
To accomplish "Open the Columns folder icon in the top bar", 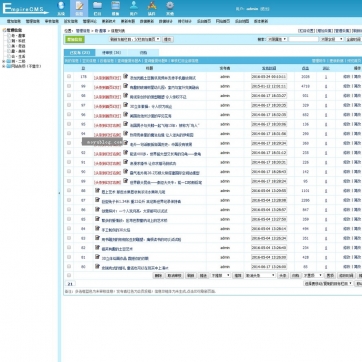I will (97, 8).
